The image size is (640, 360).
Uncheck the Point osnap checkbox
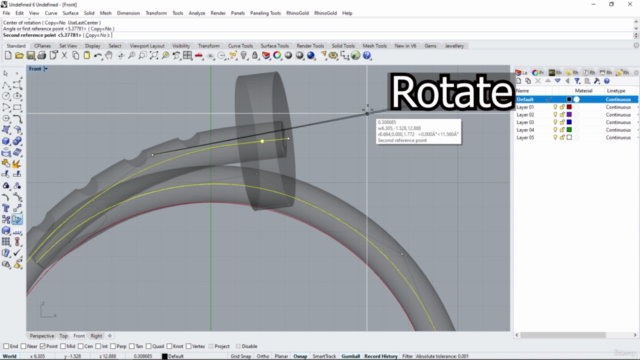42,346
